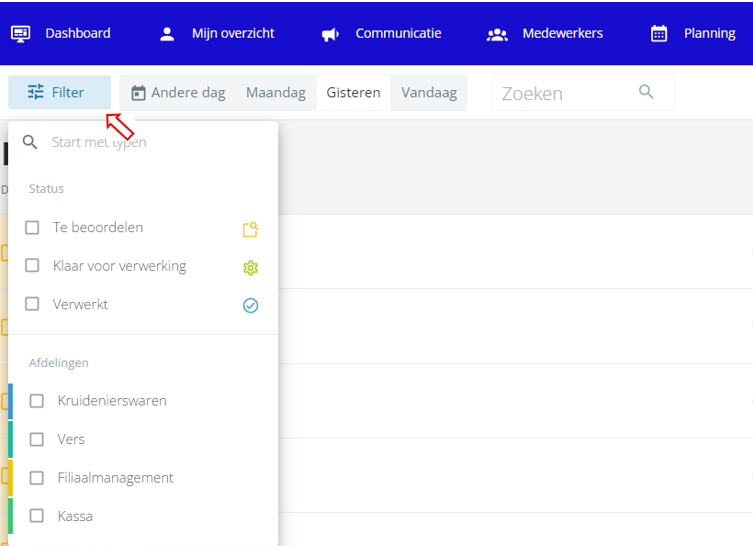Click the Communicatie megaphone icon
753x546 pixels.
330,34
